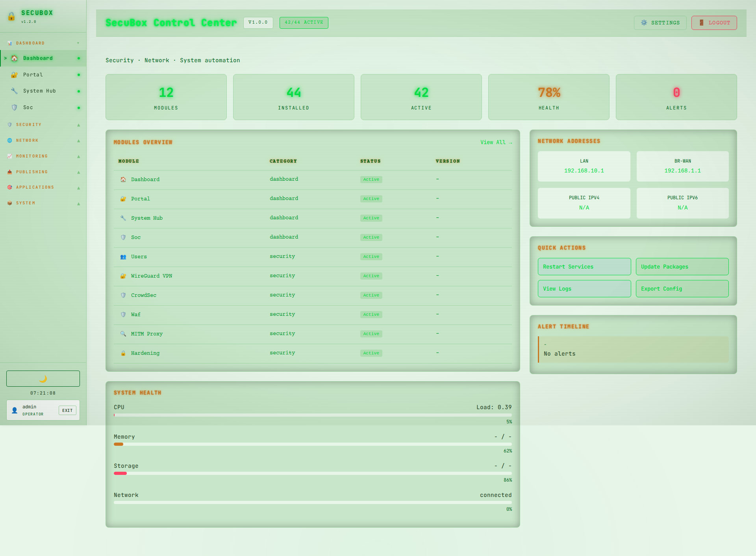
Task: Select the Soc shield icon in sidebar
Action: [x=14, y=107]
